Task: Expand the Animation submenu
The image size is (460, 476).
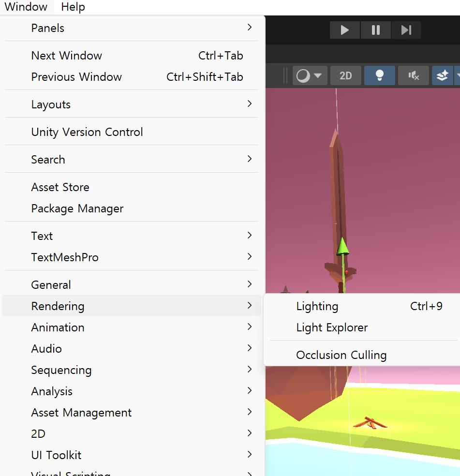Action: 132,327
